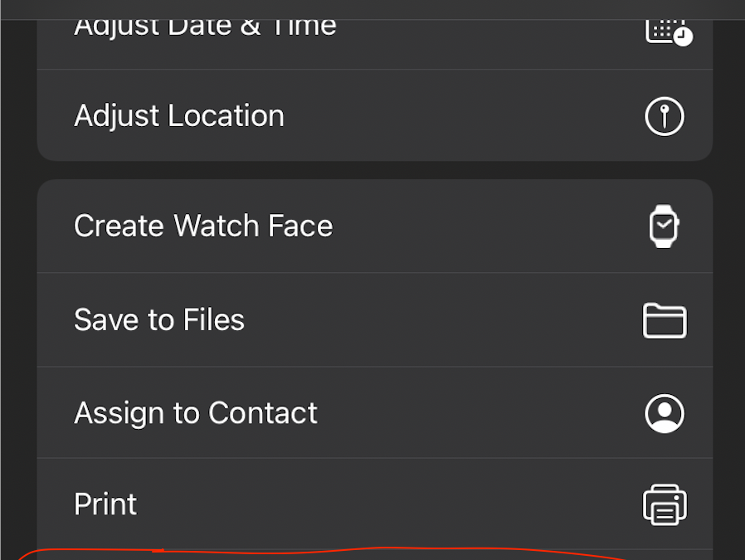Choose the Adjust Location text
The width and height of the screenshot is (745, 560).
[x=179, y=115]
